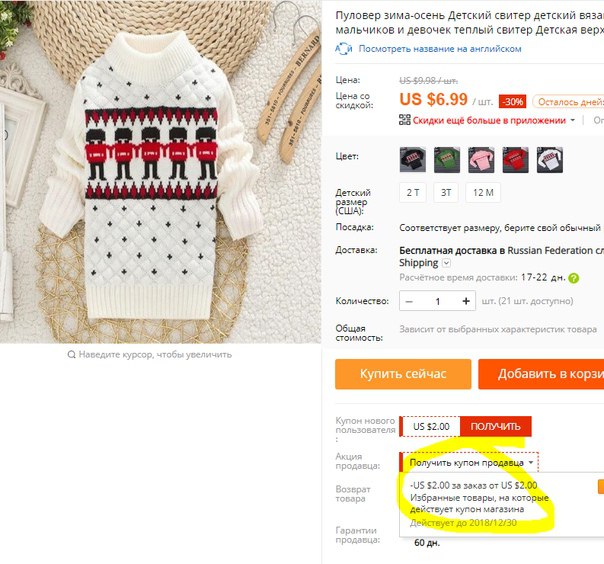The image size is (604, 564).
Task: Select the black sweater color swatch
Action: pyautogui.click(x=413, y=159)
